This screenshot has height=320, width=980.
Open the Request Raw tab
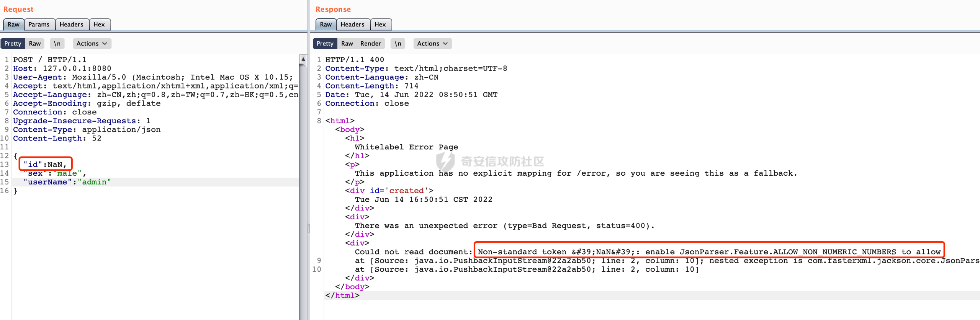[13, 24]
